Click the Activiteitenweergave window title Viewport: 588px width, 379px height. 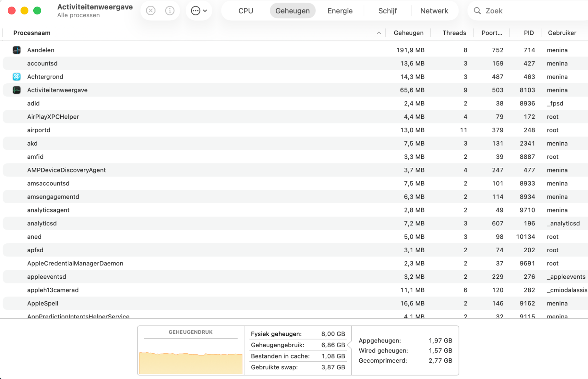point(95,7)
